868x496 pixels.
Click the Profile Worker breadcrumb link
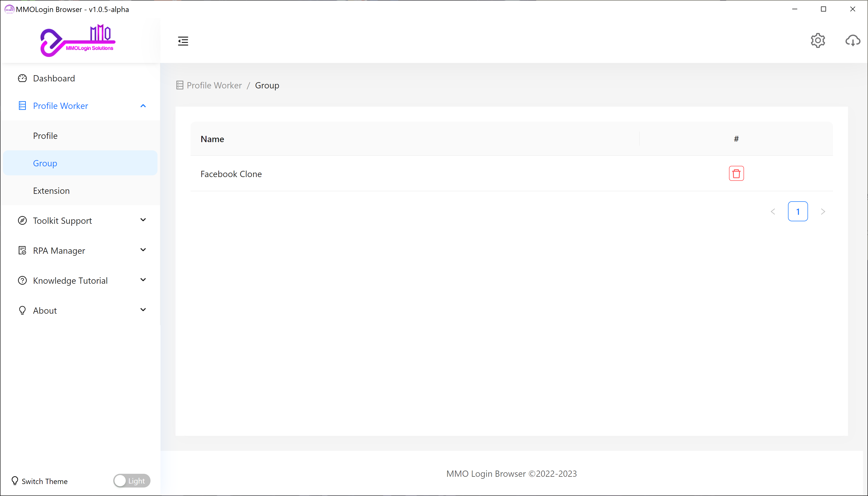pos(214,85)
